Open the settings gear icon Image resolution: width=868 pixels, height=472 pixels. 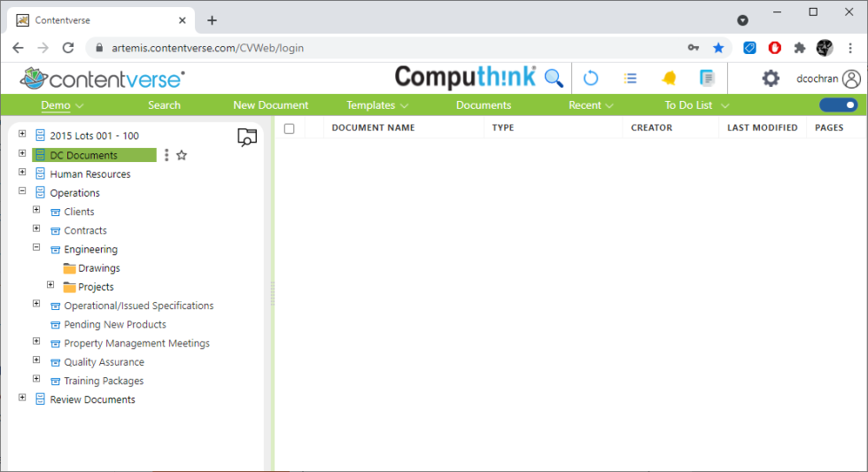pos(771,78)
